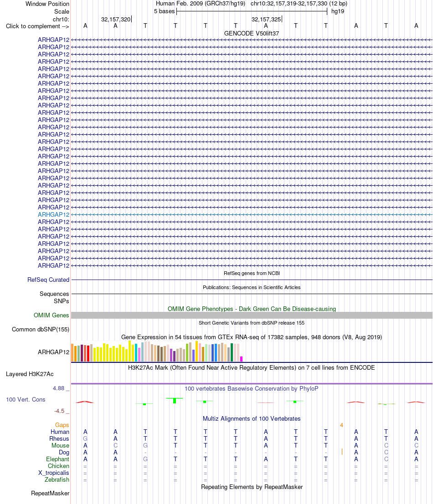
Task: Click the 'Window Position' label
Action: (x=47, y=4)
